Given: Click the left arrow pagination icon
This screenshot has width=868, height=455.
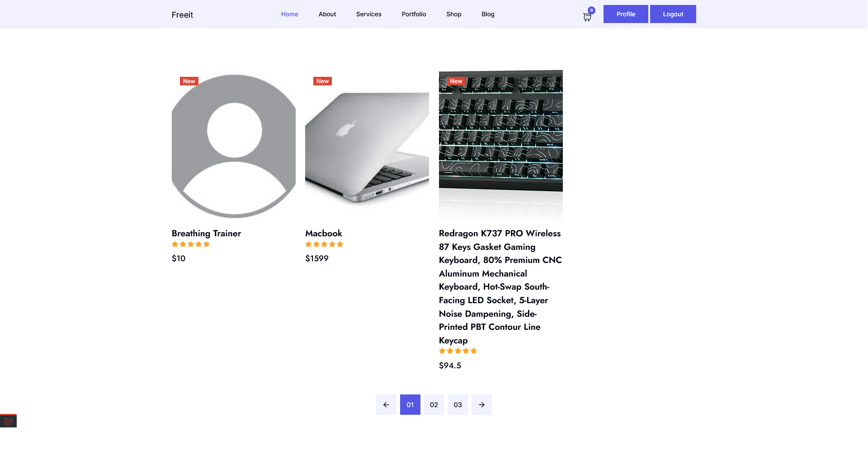Looking at the screenshot, I should click(x=386, y=404).
